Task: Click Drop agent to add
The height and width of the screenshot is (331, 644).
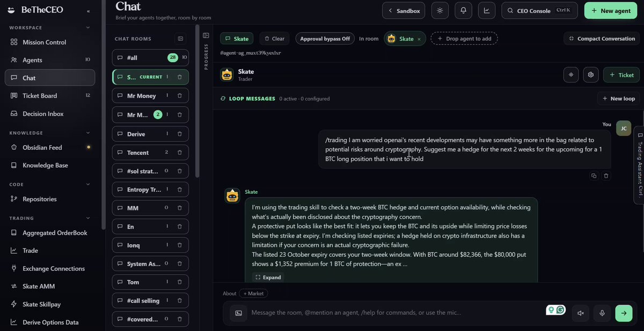Action: (x=464, y=39)
